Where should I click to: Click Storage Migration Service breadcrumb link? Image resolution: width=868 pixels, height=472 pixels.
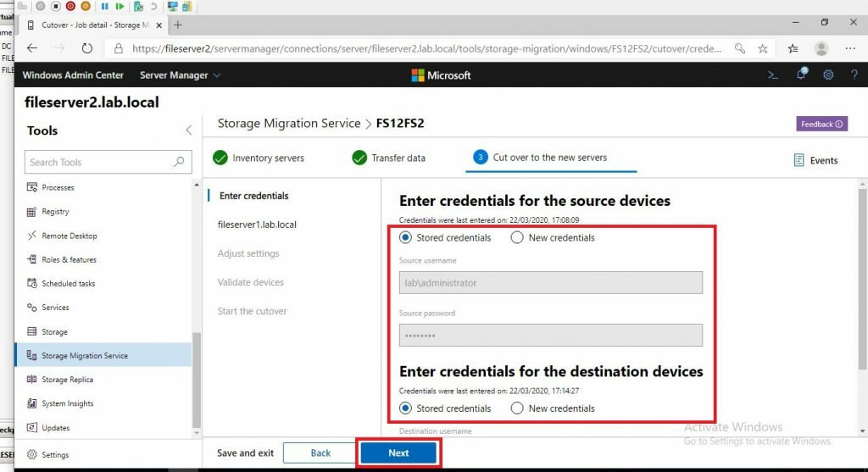pos(289,123)
